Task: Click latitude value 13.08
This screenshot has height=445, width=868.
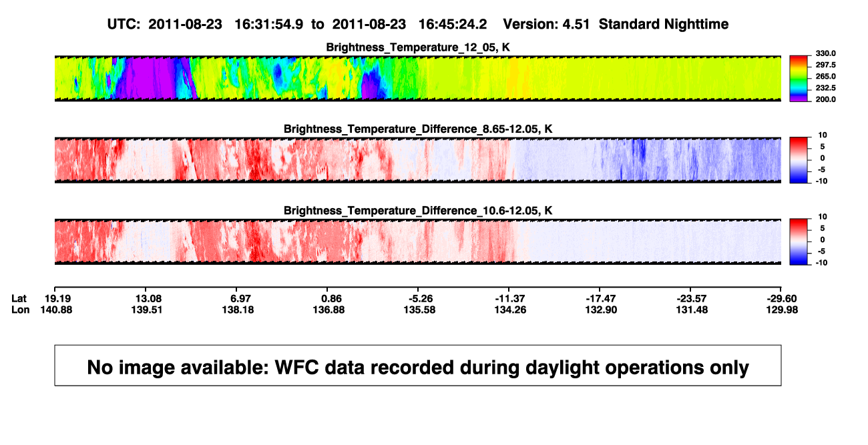Action: pyautogui.click(x=149, y=298)
